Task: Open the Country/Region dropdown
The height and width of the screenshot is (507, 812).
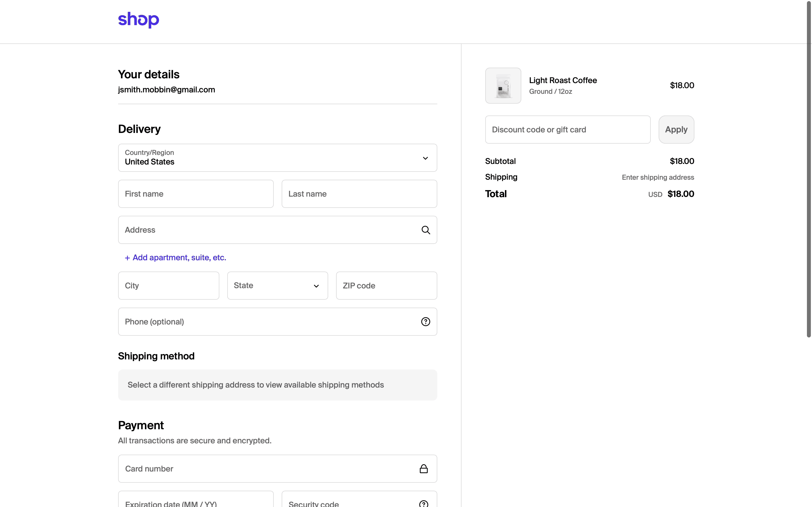Action: 268,158
